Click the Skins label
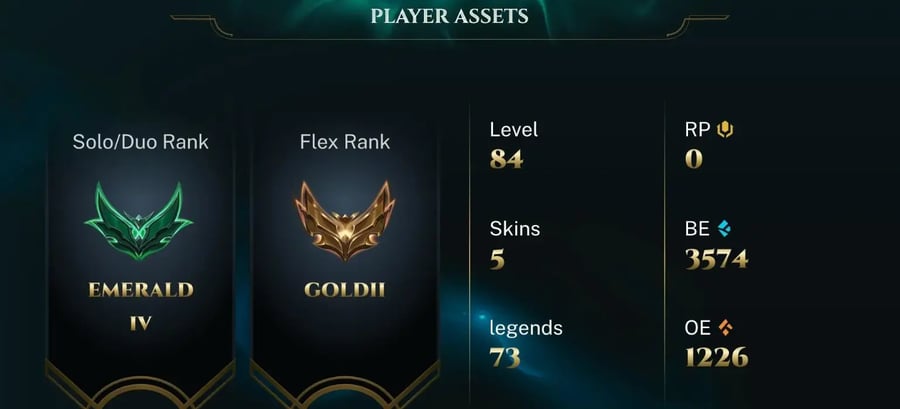 point(515,229)
